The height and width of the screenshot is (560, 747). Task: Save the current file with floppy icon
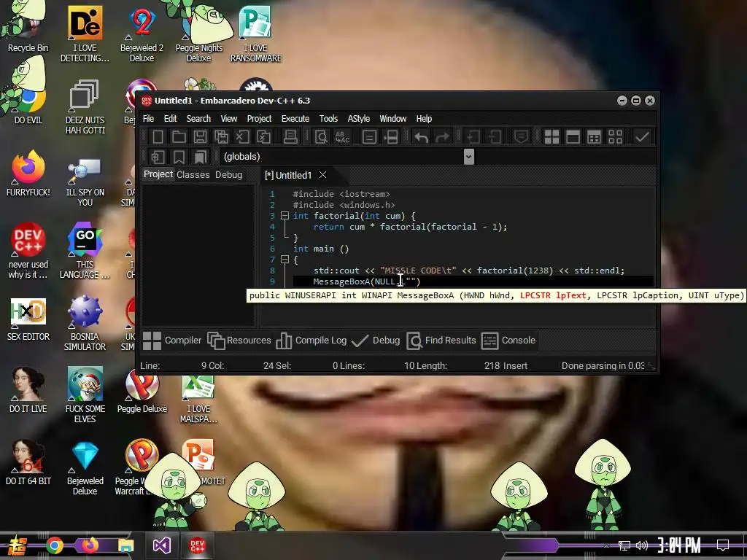200,137
